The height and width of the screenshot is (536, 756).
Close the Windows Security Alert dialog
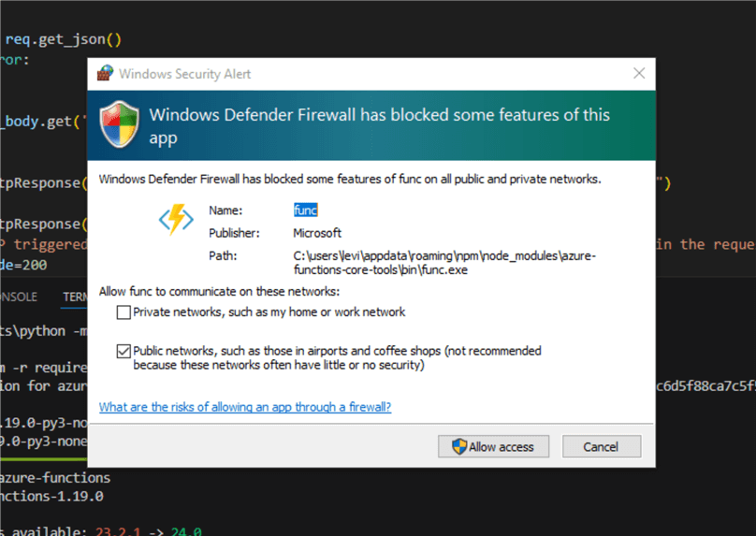[639, 73]
